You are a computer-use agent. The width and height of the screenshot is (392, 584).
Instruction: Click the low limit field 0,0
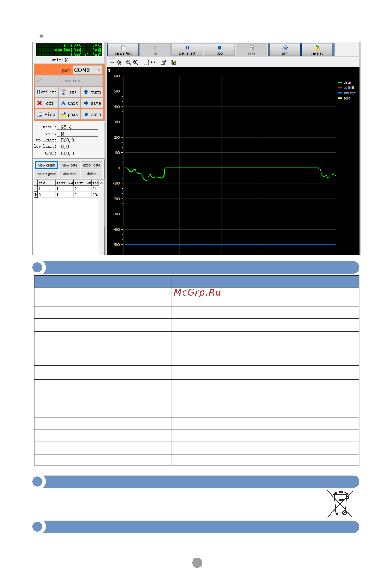pyautogui.click(x=78, y=147)
